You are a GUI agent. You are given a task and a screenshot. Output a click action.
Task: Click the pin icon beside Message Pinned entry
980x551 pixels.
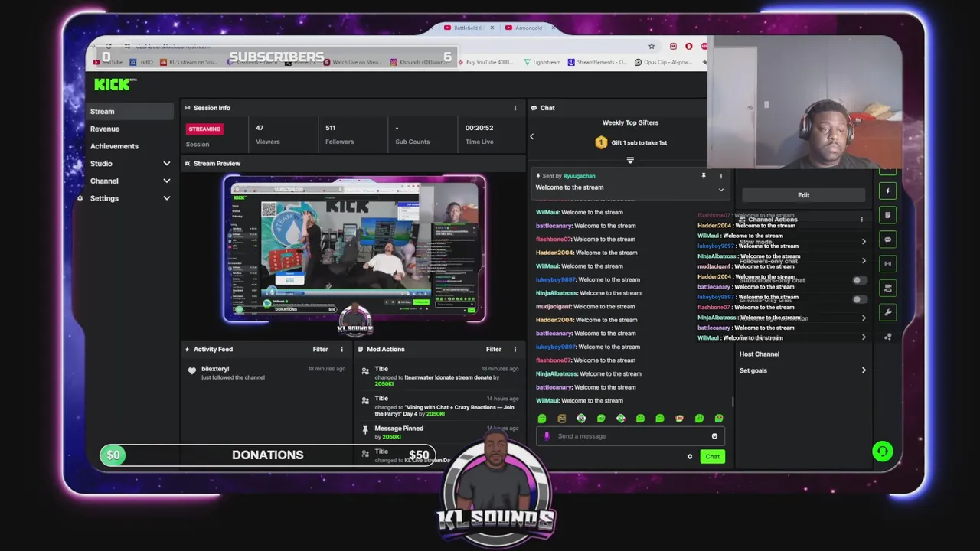[365, 429]
